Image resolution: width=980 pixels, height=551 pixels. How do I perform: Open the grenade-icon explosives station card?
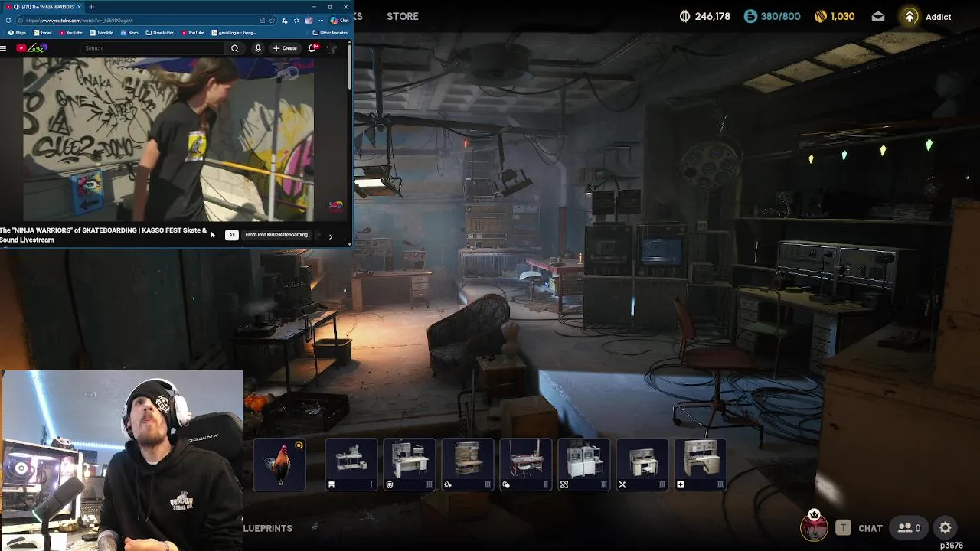point(526,465)
